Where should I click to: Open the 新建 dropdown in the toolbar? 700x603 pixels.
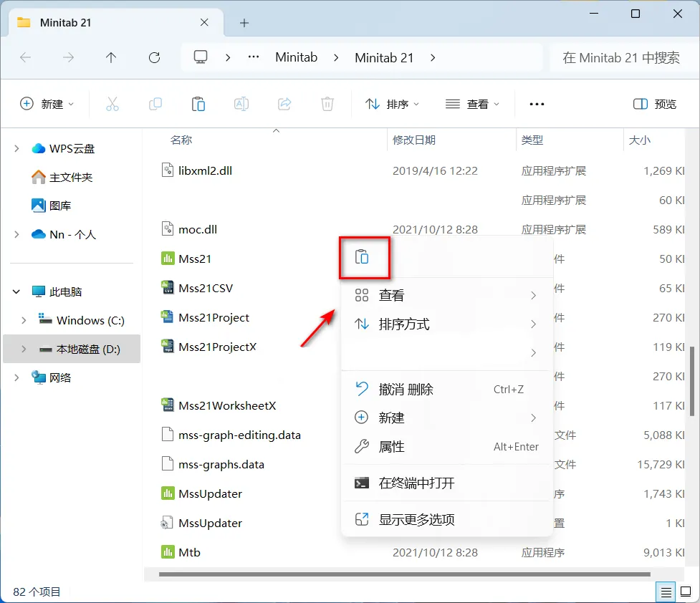pos(47,104)
